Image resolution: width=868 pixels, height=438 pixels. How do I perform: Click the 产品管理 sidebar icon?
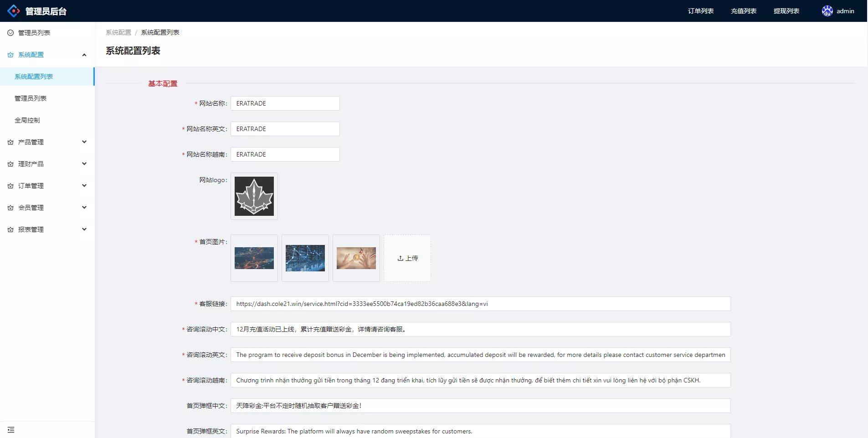click(10, 142)
